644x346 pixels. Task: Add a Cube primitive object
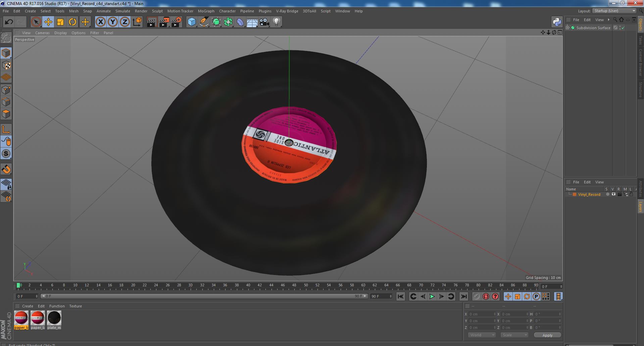[x=192, y=22]
